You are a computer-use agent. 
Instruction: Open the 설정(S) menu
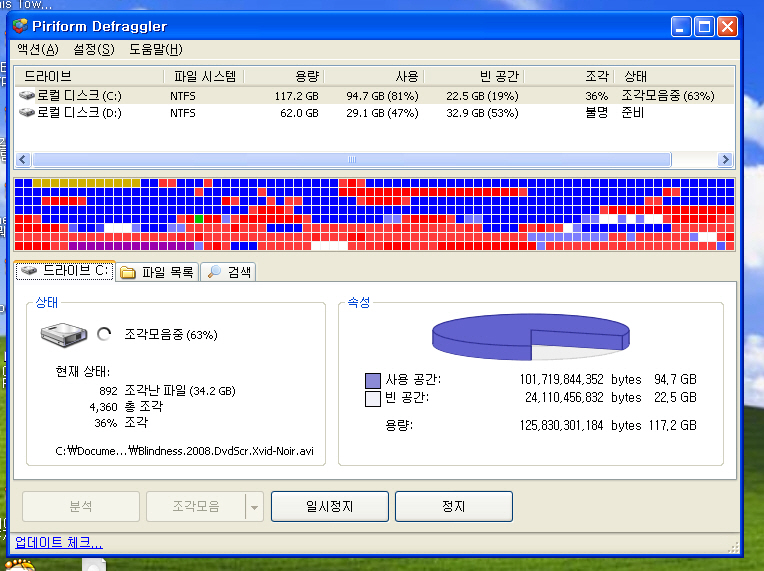[x=93, y=49]
